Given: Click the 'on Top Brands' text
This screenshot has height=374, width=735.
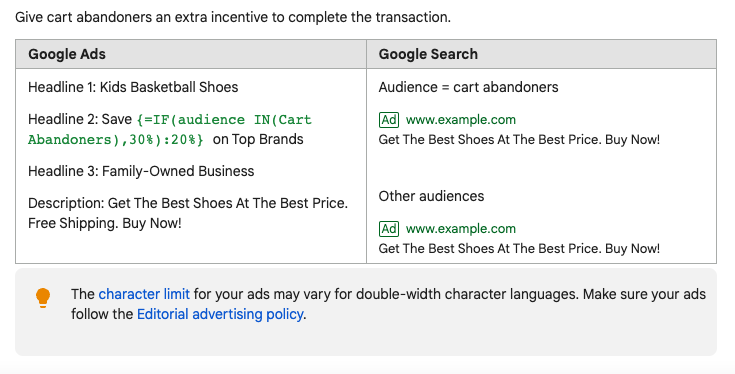Looking at the screenshot, I should tap(258, 139).
